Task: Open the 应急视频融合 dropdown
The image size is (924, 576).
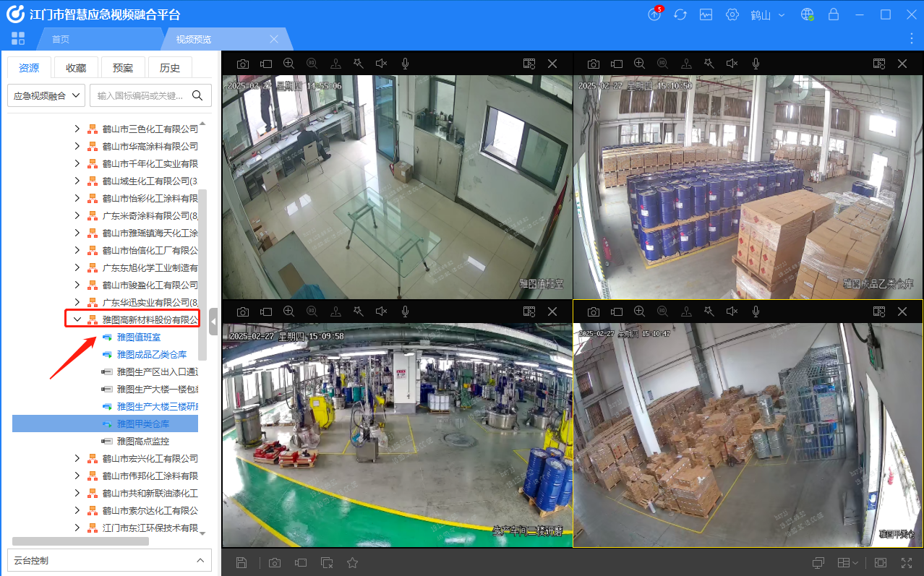Action: coord(47,95)
